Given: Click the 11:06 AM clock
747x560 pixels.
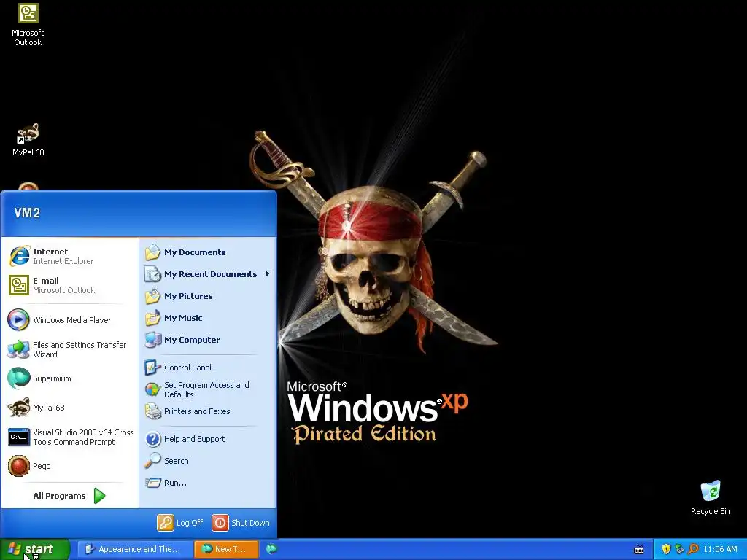Looking at the screenshot, I should (720, 549).
